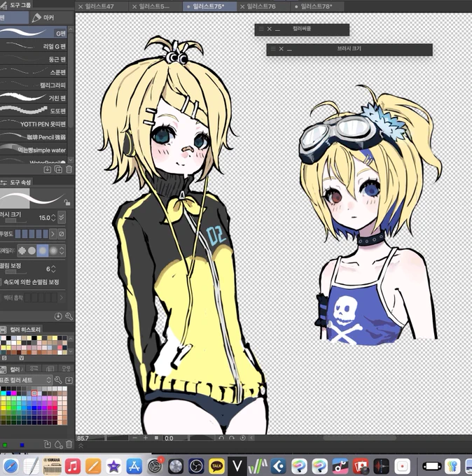Switch to approximate color panel tab icon
The image size is (472, 476).
click(x=66, y=369)
